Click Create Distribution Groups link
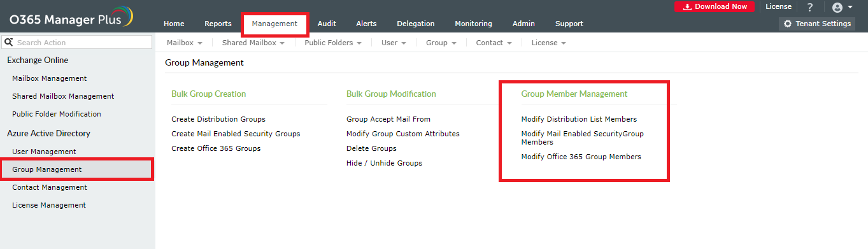Screen dimensions: 868x249 point(218,119)
